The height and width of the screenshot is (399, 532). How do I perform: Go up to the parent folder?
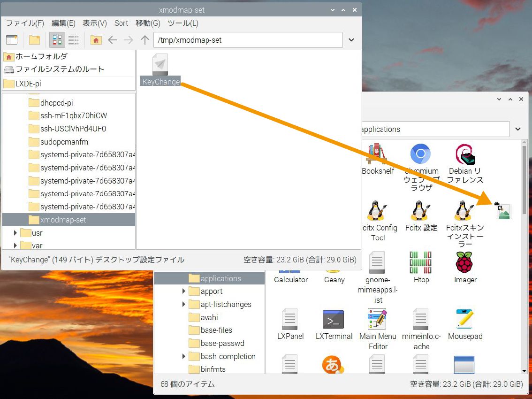pyautogui.click(x=144, y=40)
